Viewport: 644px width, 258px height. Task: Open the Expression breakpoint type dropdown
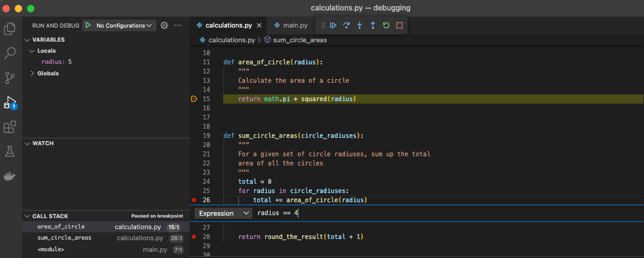[223, 213]
